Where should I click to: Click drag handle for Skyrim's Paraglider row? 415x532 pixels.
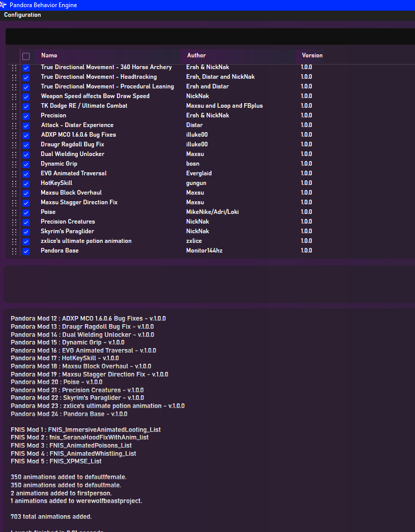(14, 232)
